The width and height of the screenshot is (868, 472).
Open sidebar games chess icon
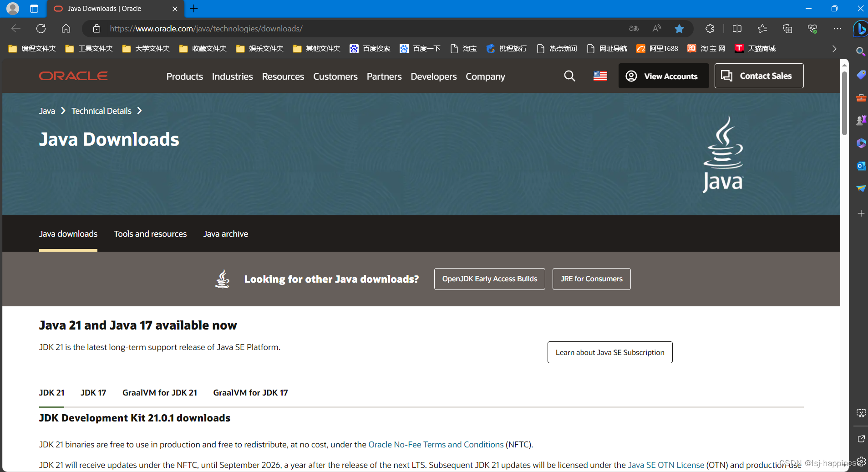click(861, 120)
